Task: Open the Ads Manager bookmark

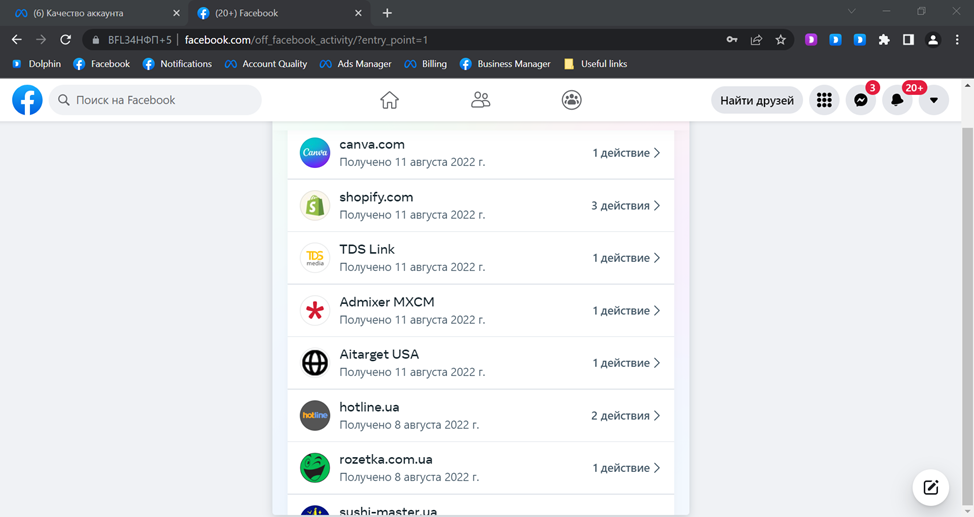Action: 355,64
